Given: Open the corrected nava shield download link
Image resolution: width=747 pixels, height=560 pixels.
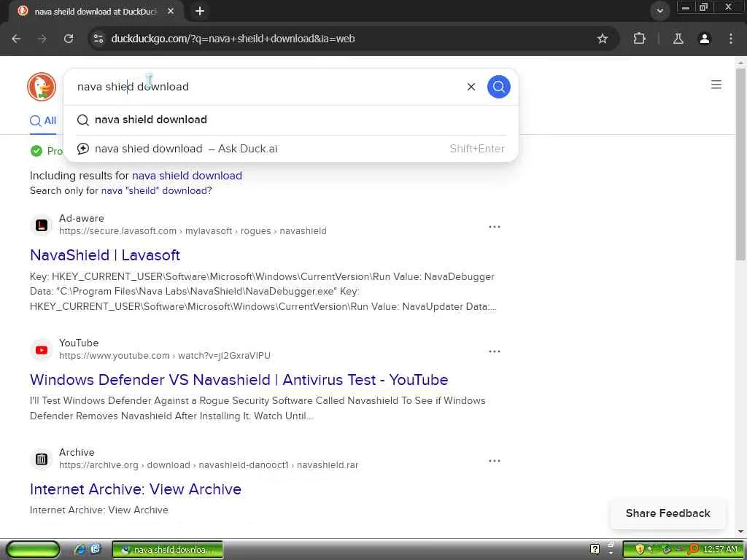Looking at the screenshot, I should click(187, 176).
